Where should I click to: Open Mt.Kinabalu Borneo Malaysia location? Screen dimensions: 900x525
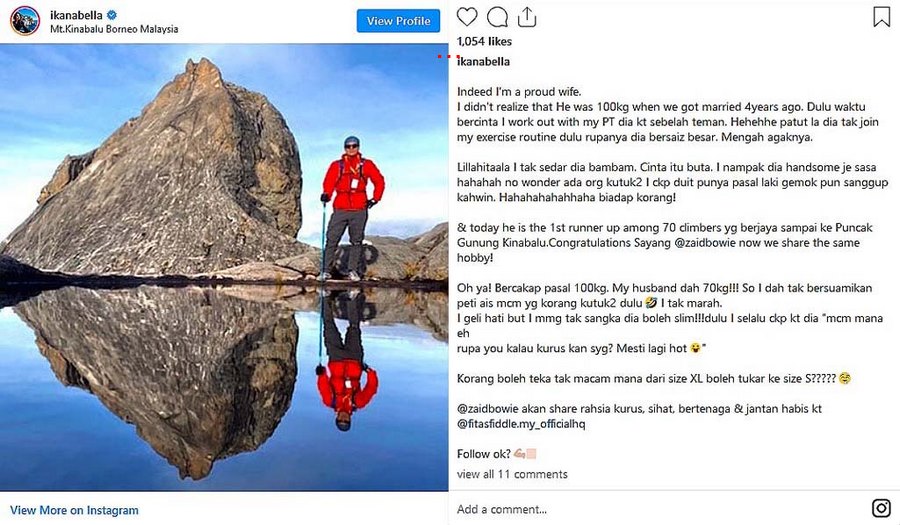point(114,30)
